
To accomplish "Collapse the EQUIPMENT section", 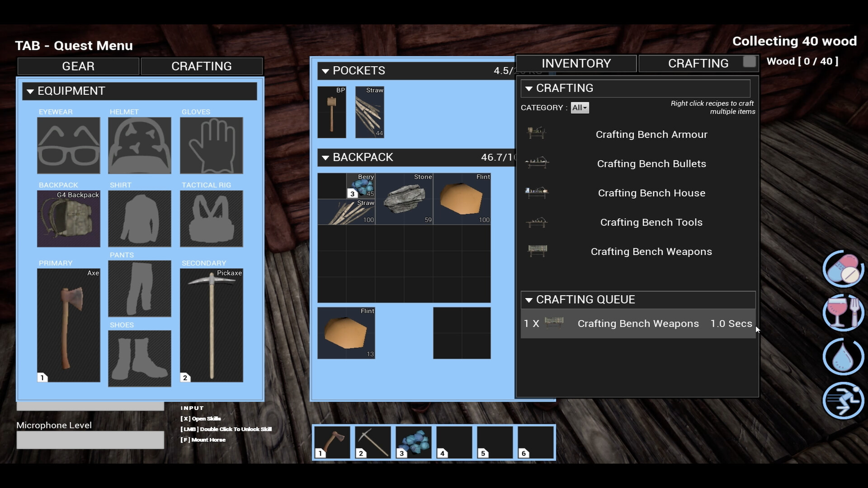I will (30, 91).
